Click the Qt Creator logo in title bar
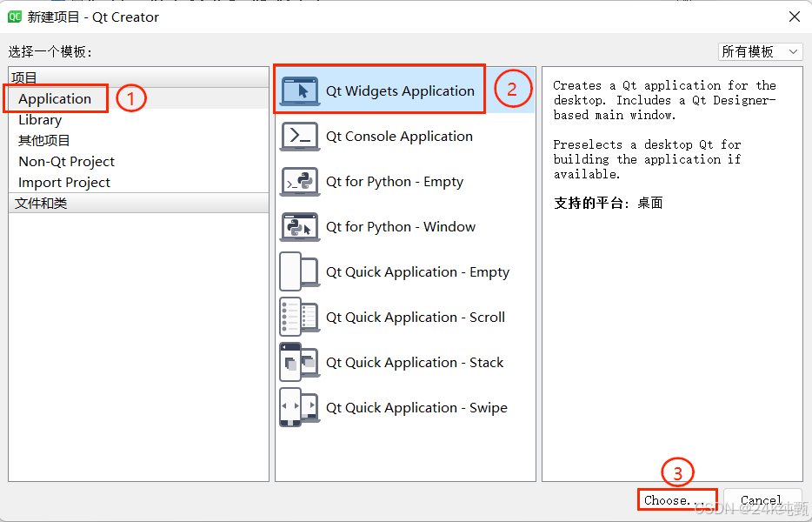This screenshot has height=522, width=812. pos(15,17)
